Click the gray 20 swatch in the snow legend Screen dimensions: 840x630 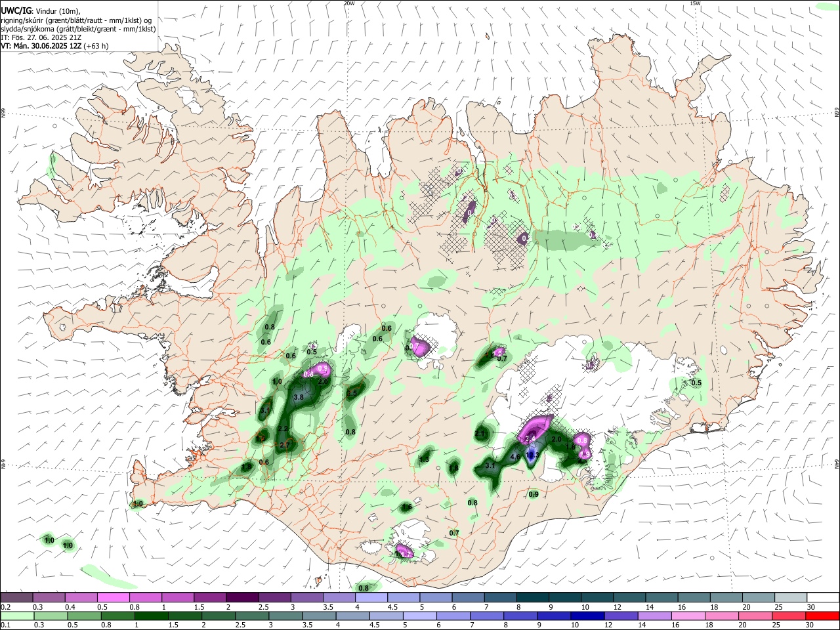coord(759,597)
